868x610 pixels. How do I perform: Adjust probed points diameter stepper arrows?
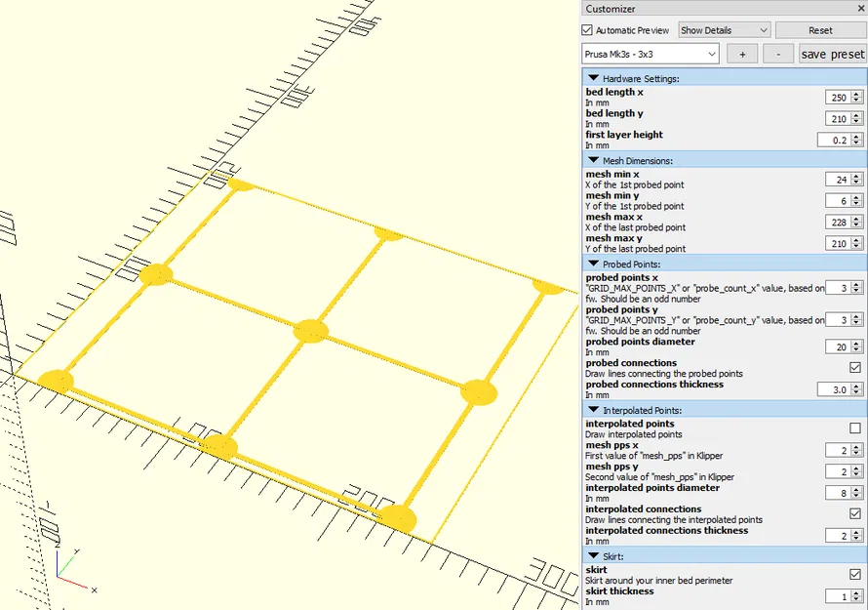[x=857, y=346]
